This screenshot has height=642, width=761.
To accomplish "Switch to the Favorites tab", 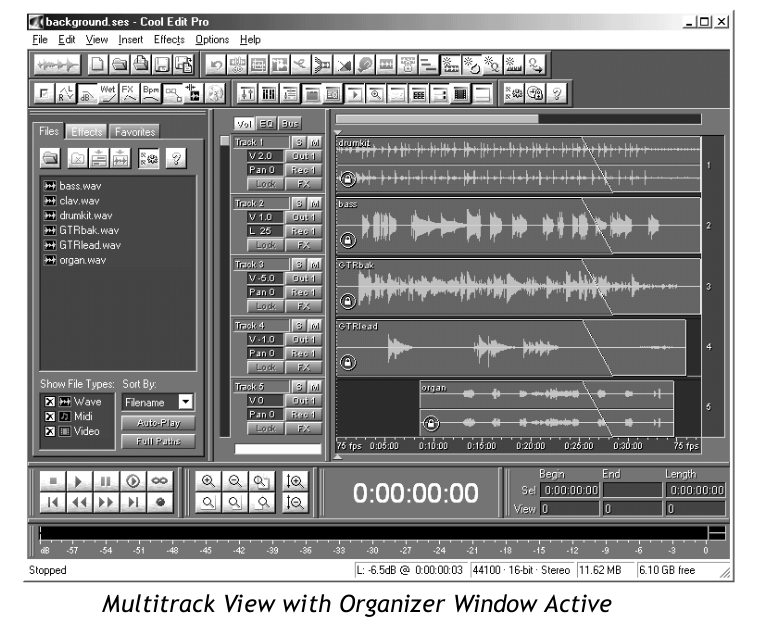I will pyautogui.click(x=134, y=132).
